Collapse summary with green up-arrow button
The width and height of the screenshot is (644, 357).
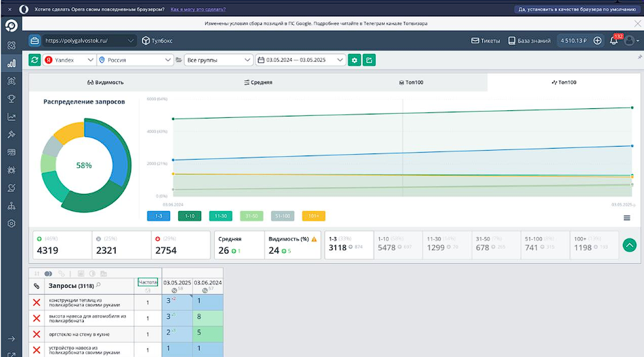point(630,245)
